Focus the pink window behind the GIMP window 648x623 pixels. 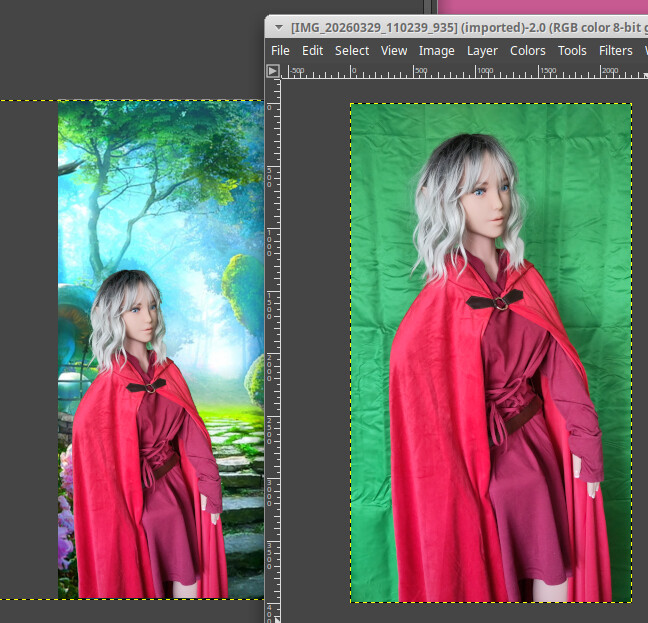tap(540, 6)
